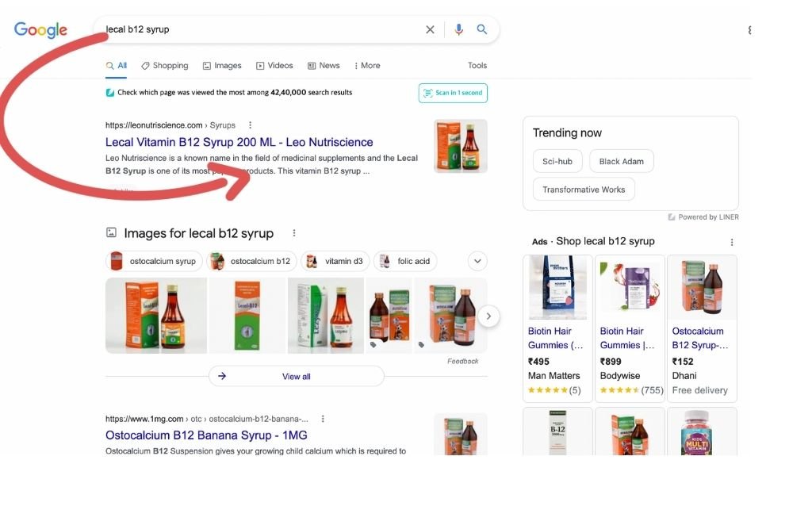Switch to the Videos tab

pos(274,66)
